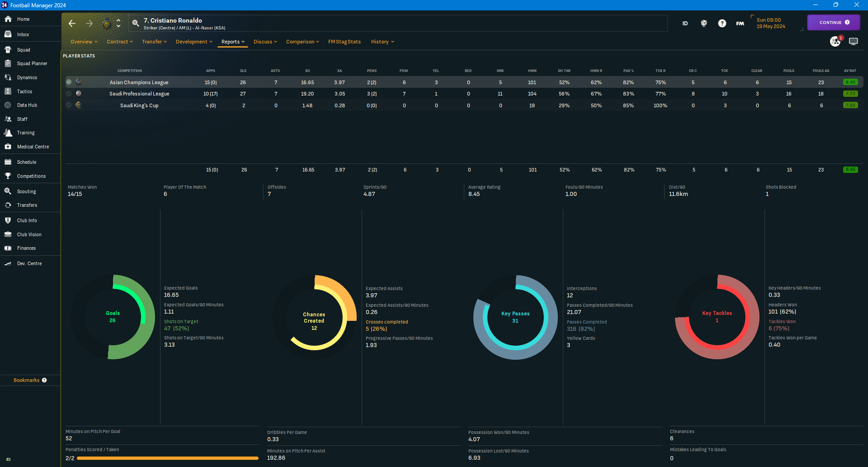The image size is (868, 467).
Task: Click the world globe icon in header
Action: pos(704,23)
